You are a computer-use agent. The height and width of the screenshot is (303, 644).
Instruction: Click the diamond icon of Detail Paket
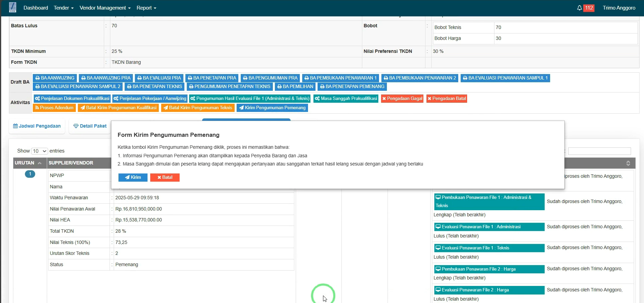pos(76,126)
